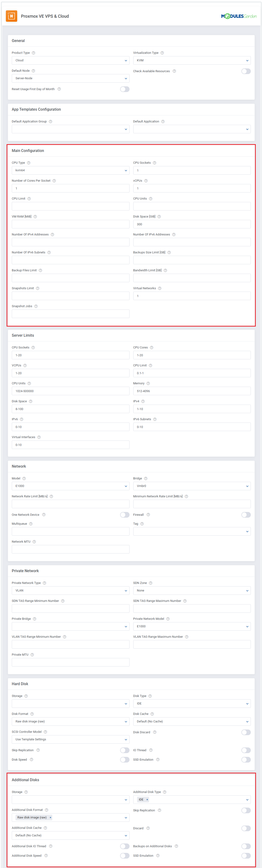This screenshot has height=868, width=264.
Task: Click the Proxmox VE module logo icon
Action: coord(12,16)
